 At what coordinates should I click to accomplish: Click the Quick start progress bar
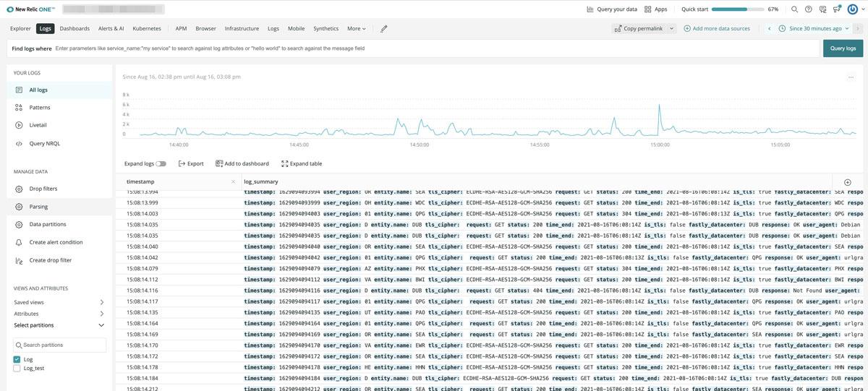pyautogui.click(x=738, y=9)
